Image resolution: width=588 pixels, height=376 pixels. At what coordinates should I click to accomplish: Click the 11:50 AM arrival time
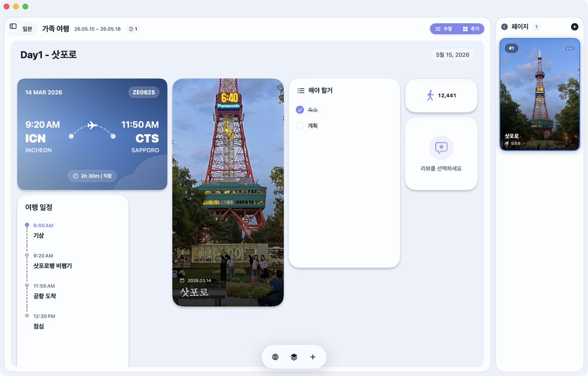140,125
